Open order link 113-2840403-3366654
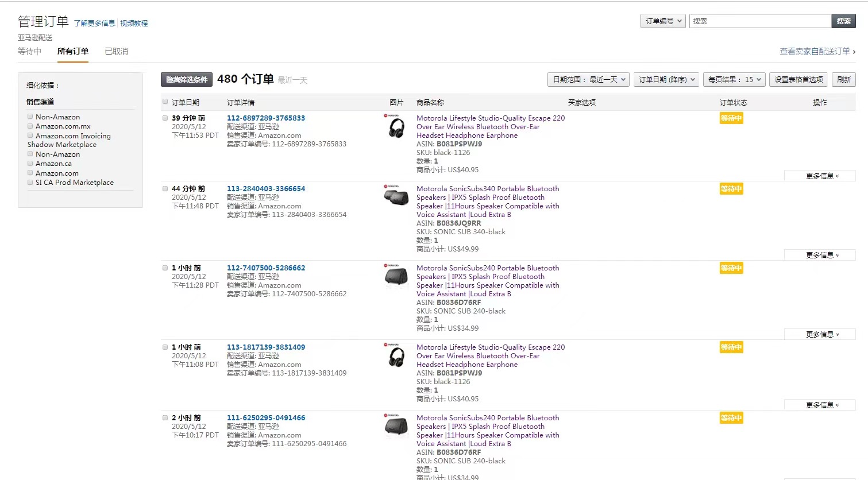This screenshot has height=480, width=868. [x=266, y=188]
